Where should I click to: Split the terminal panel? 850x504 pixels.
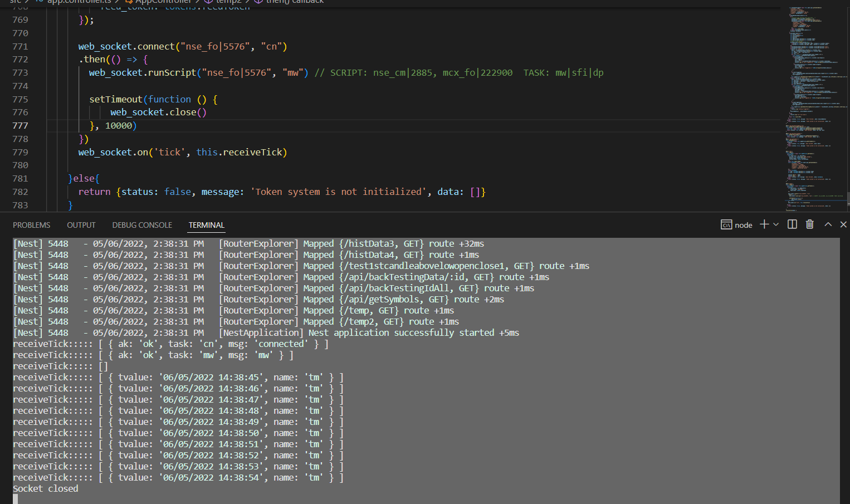tap(792, 224)
